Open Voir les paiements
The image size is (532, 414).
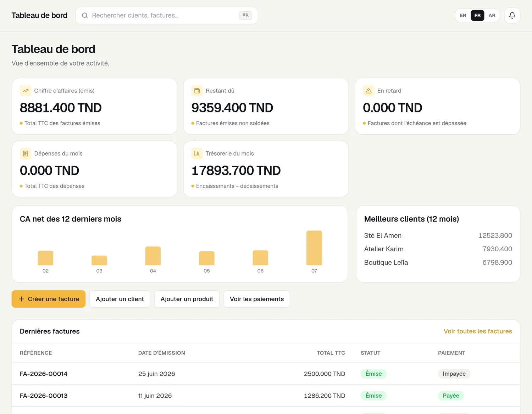[x=257, y=299]
